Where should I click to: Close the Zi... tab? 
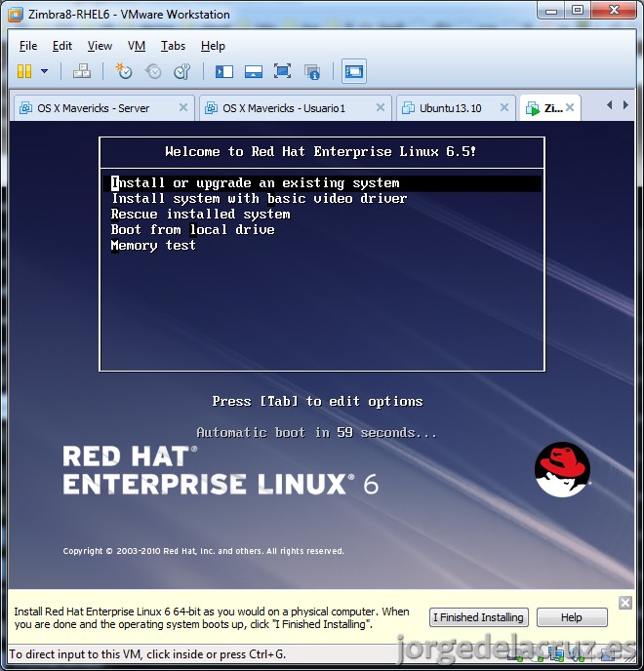[570, 107]
